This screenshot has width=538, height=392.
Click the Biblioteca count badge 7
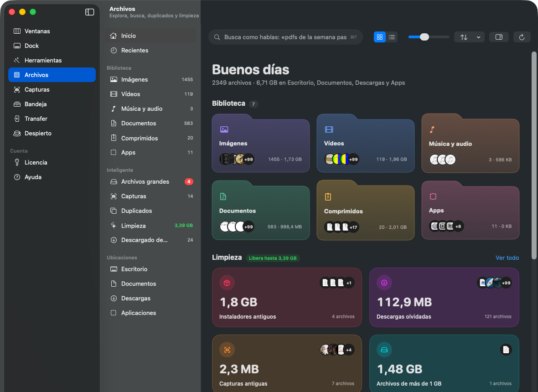coord(253,104)
